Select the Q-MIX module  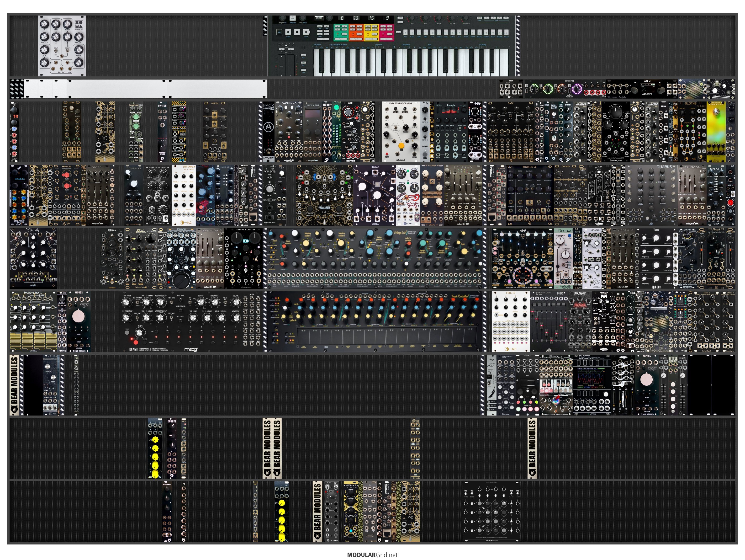[332, 512]
